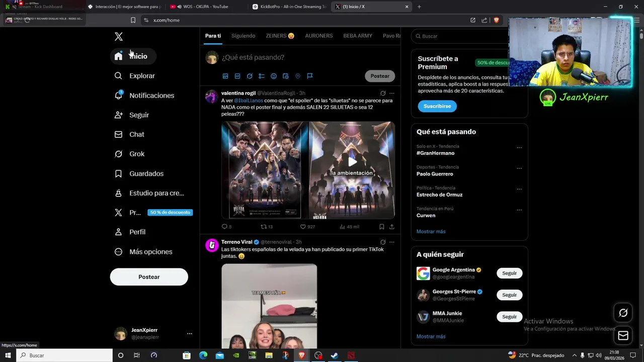Switch to the ZEINERS tab
The height and width of the screenshot is (362, 644).
[x=280, y=36]
